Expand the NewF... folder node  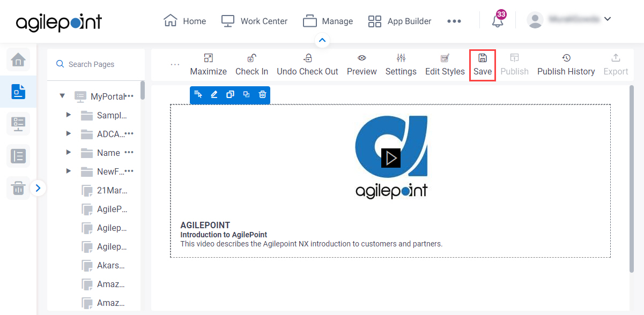point(68,171)
